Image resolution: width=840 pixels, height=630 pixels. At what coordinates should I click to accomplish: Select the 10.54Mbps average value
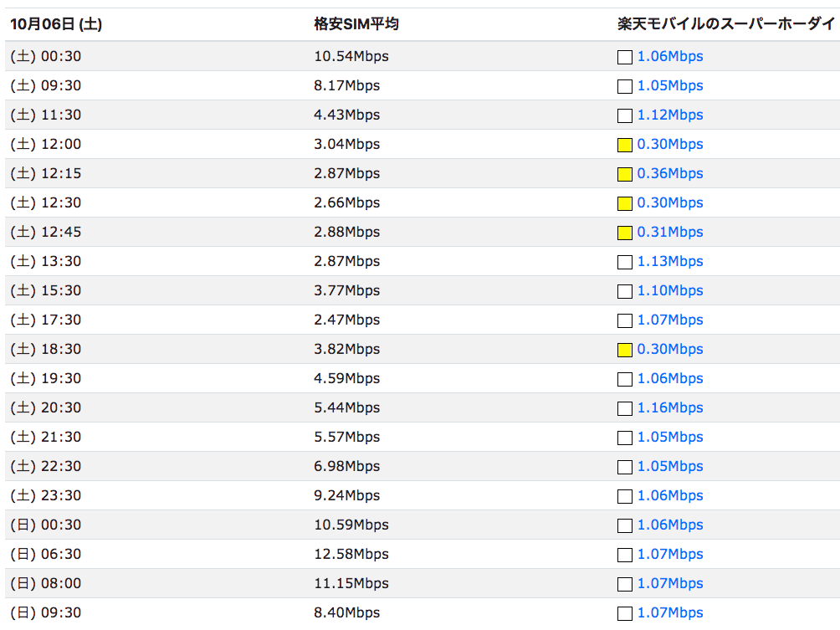point(351,56)
